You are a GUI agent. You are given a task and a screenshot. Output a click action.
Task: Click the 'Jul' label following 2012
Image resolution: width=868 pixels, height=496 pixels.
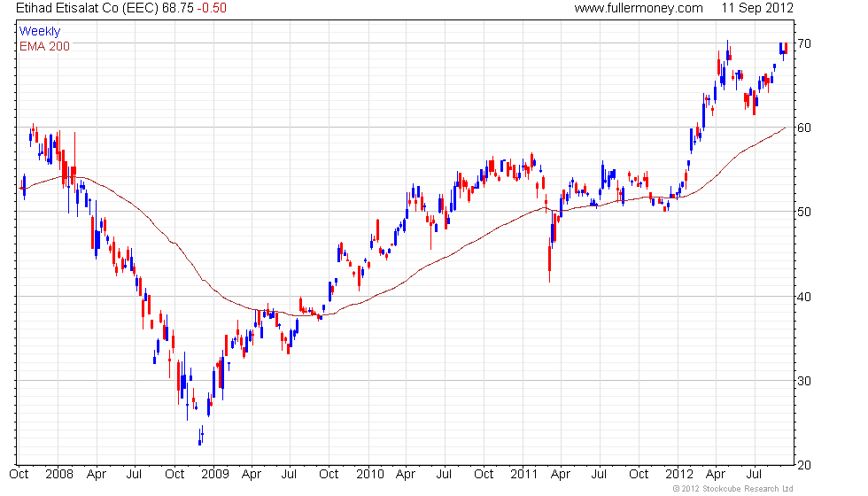point(754,475)
